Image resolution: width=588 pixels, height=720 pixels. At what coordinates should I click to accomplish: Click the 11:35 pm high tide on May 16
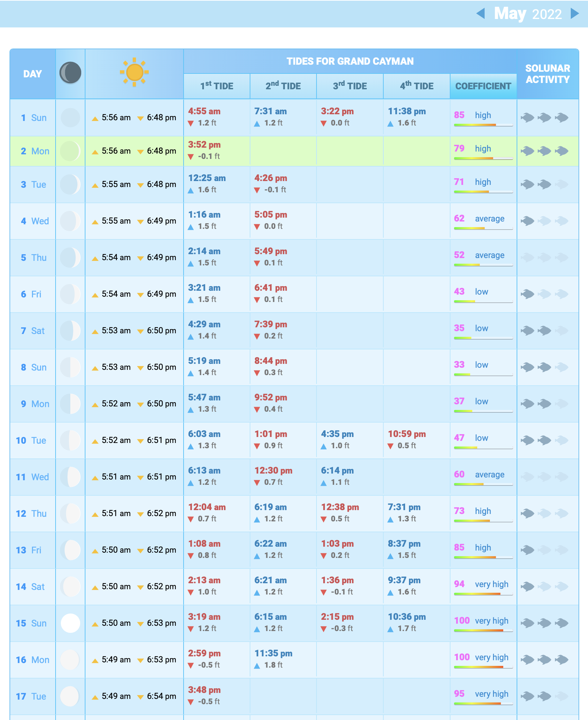coord(273,654)
